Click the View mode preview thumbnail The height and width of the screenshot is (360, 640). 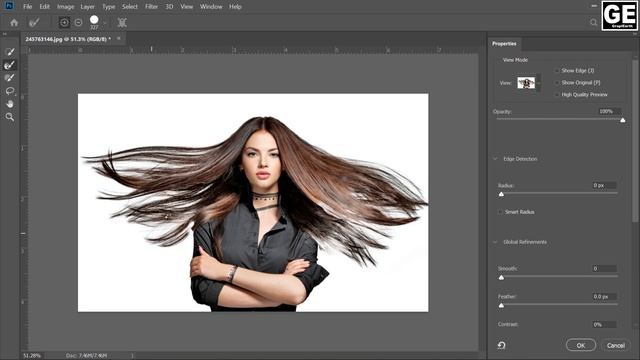coord(526,83)
